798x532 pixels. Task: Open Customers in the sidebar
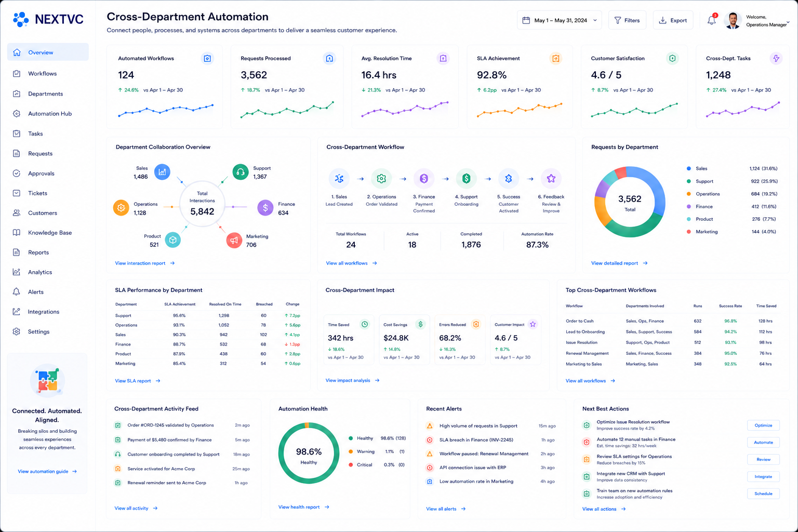pyautogui.click(x=48, y=213)
